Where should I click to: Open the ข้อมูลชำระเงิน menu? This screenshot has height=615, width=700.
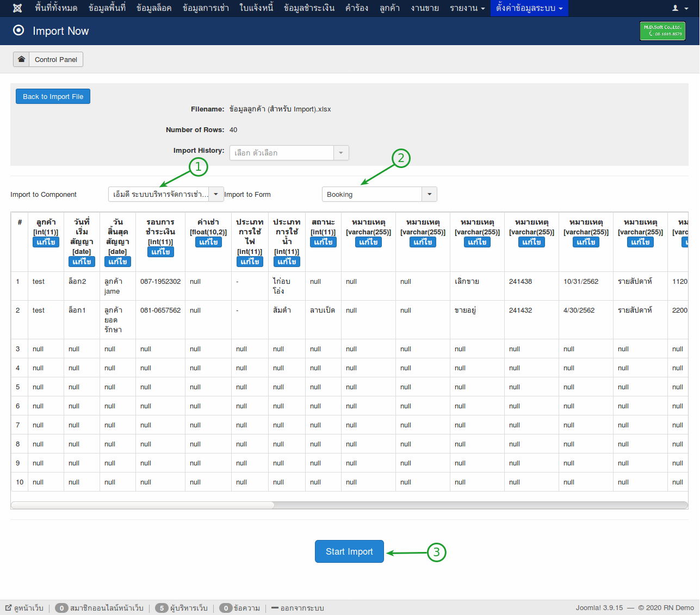pyautogui.click(x=309, y=8)
